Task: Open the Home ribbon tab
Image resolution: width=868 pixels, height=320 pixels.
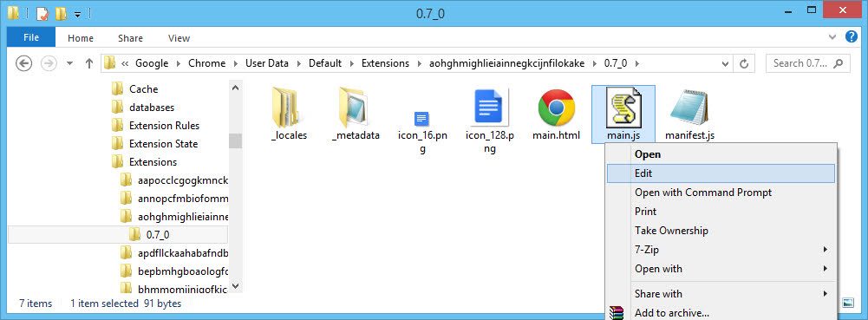Action: click(81, 38)
